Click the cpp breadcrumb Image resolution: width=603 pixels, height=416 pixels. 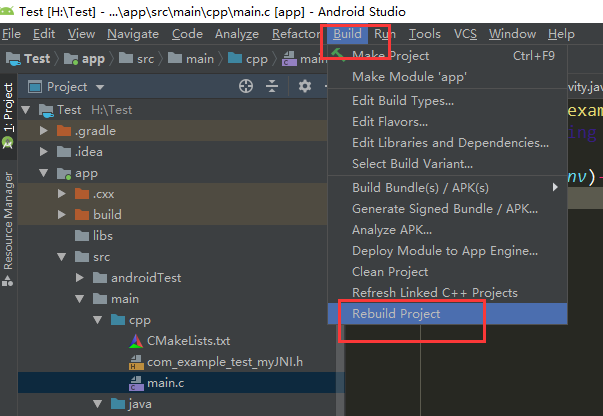248,59
